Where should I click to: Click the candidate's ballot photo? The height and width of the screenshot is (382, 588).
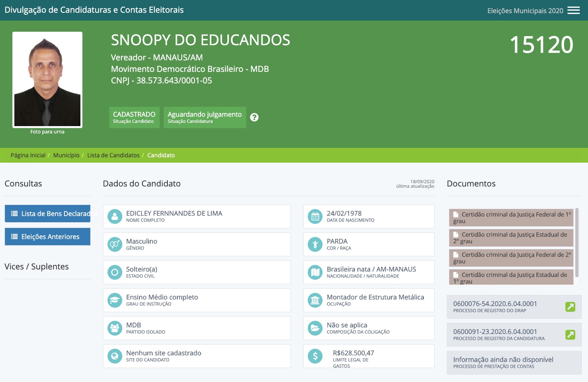[x=47, y=80]
